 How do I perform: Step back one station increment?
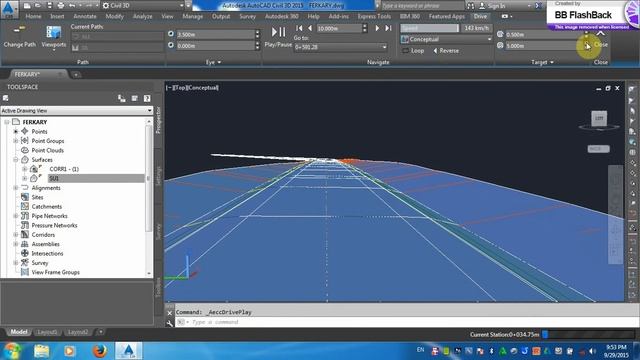tap(310, 28)
